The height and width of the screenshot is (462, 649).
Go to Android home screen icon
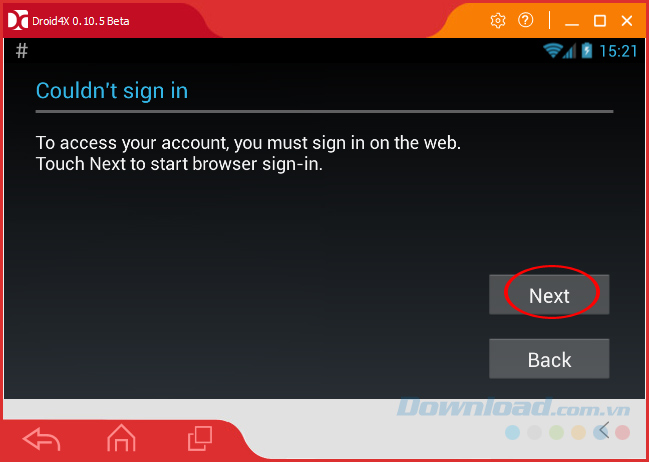(121, 438)
